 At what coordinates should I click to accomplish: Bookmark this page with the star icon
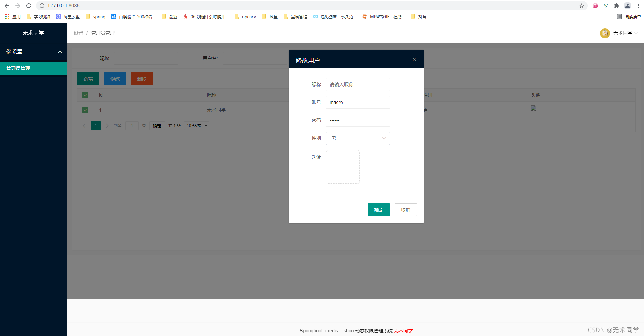tap(582, 6)
